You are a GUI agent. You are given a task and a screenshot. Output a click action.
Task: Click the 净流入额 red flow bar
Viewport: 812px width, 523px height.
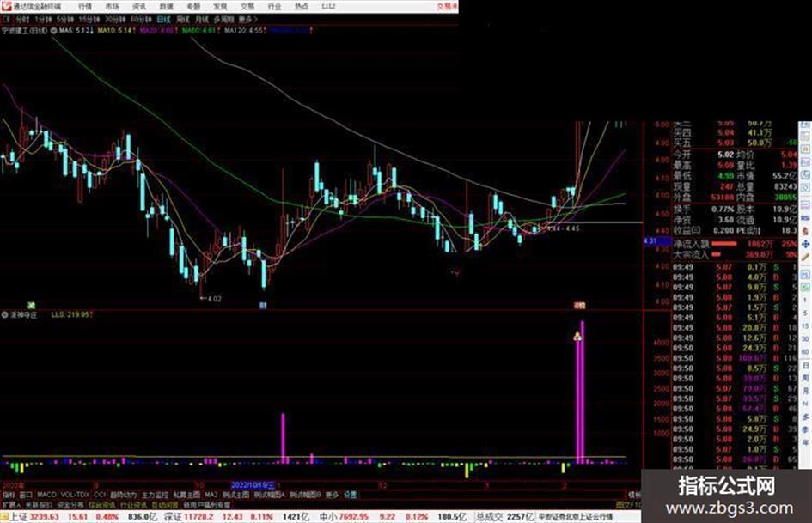click(x=724, y=243)
